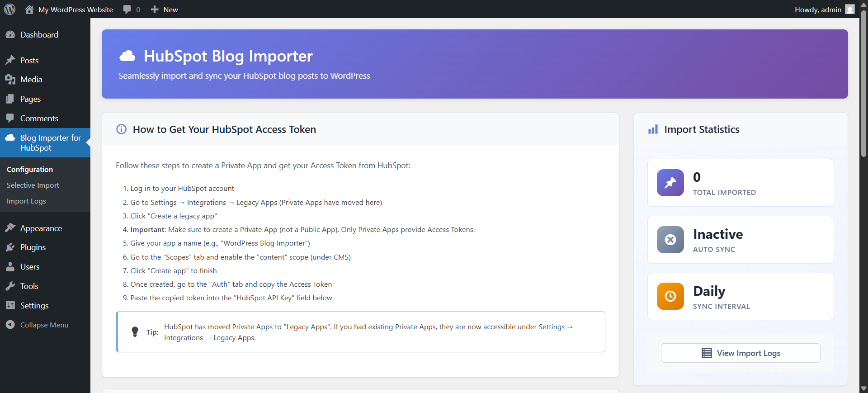Click the home icon for My WordPress Website
This screenshot has width=868, height=393.
(x=29, y=9)
